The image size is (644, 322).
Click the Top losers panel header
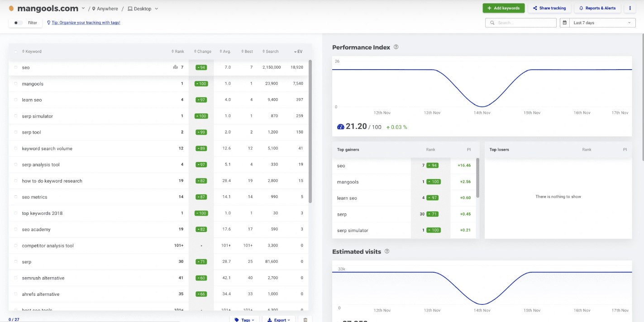(558, 150)
